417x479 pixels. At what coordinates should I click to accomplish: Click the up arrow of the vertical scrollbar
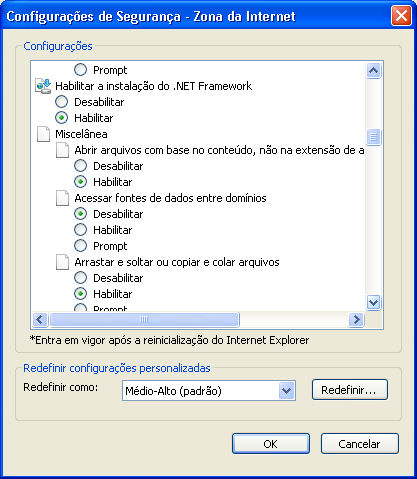click(373, 70)
